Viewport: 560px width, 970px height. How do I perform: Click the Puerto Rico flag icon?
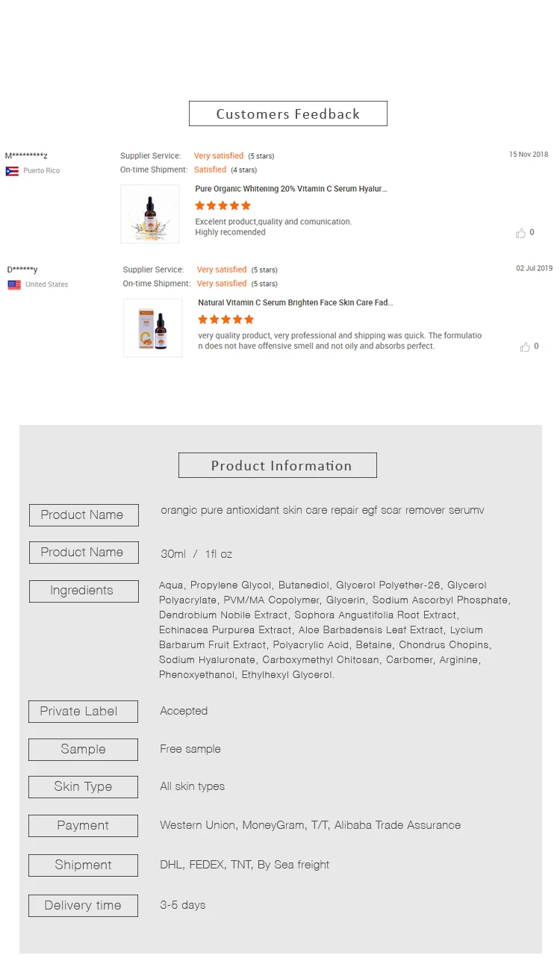point(12,171)
